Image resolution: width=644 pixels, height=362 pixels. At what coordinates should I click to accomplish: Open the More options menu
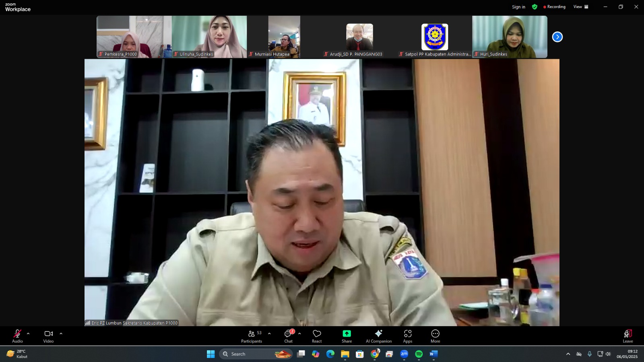click(435, 336)
